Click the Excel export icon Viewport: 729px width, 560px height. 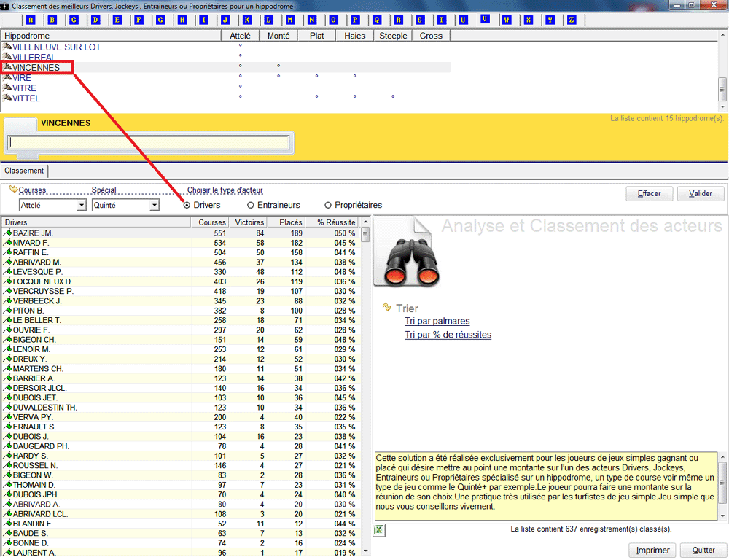click(x=379, y=530)
